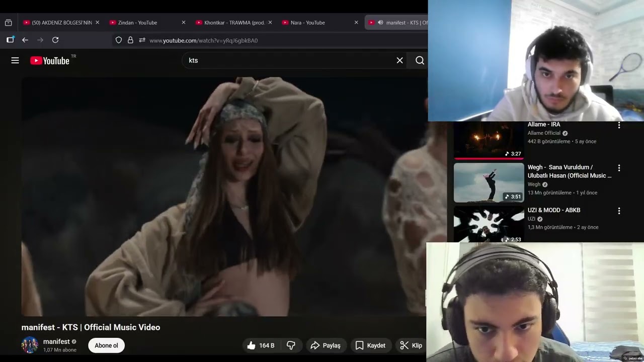Open the Allame - IRA title
The width and height of the screenshot is (644, 362).
[544, 125]
